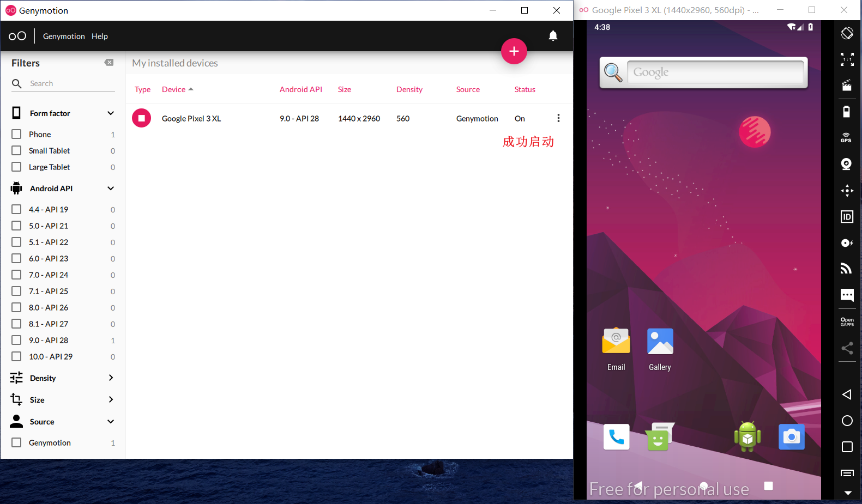The height and width of the screenshot is (504, 862).
Task: Select the Google Pixel 3 XL row
Action: coord(349,118)
